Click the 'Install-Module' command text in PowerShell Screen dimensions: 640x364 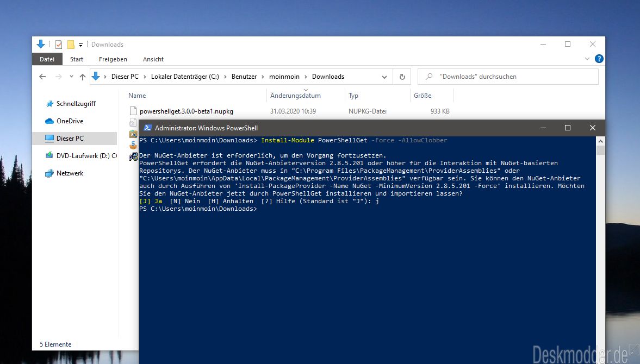click(x=288, y=140)
